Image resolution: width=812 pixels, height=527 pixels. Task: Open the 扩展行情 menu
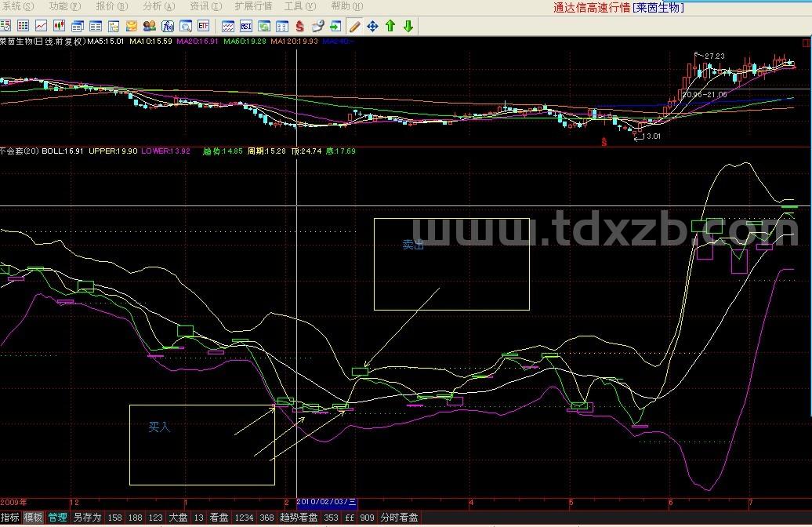tap(253, 6)
